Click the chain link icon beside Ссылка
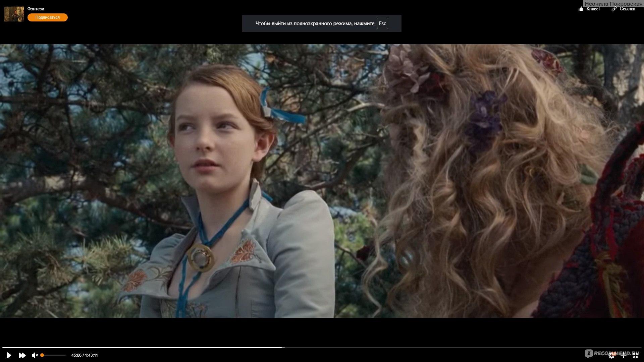Screen dimensions: 644x362 pyautogui.click(x=614, y=9)
